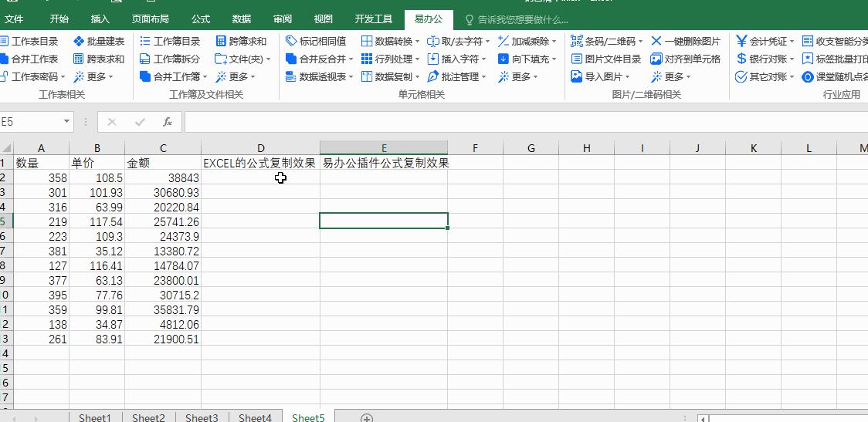Screen dimensions: 868x422
Task: Expand 银行对账 dropdown
Action: pyautogui.click(x=792, y=59)
